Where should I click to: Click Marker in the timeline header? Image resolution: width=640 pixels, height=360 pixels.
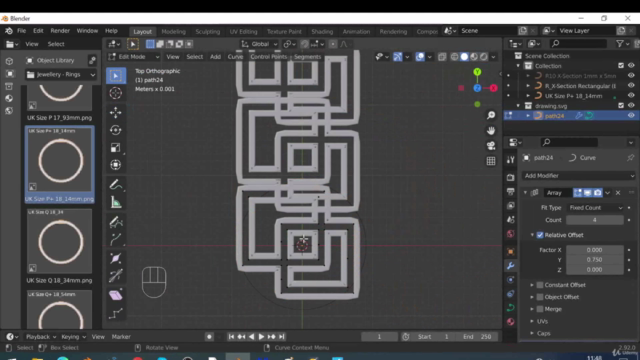pos(121,337)
